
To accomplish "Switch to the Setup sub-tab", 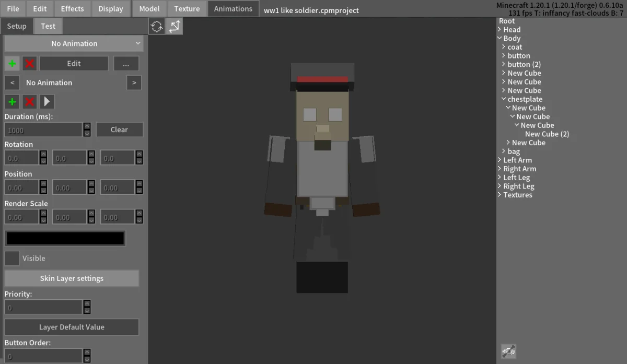I will point(17,26).
